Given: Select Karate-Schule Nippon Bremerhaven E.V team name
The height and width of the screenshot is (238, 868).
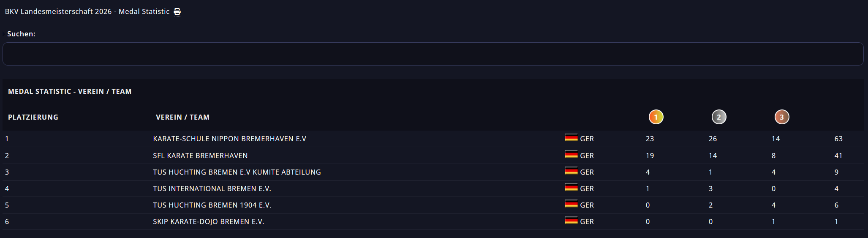Looking at the screenshot, I should tap(229, 139).
